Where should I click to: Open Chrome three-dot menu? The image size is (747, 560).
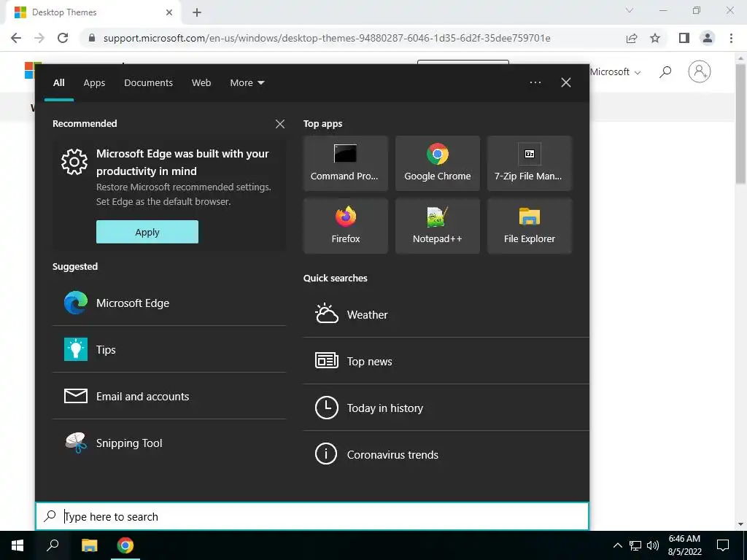click(731, 38)
